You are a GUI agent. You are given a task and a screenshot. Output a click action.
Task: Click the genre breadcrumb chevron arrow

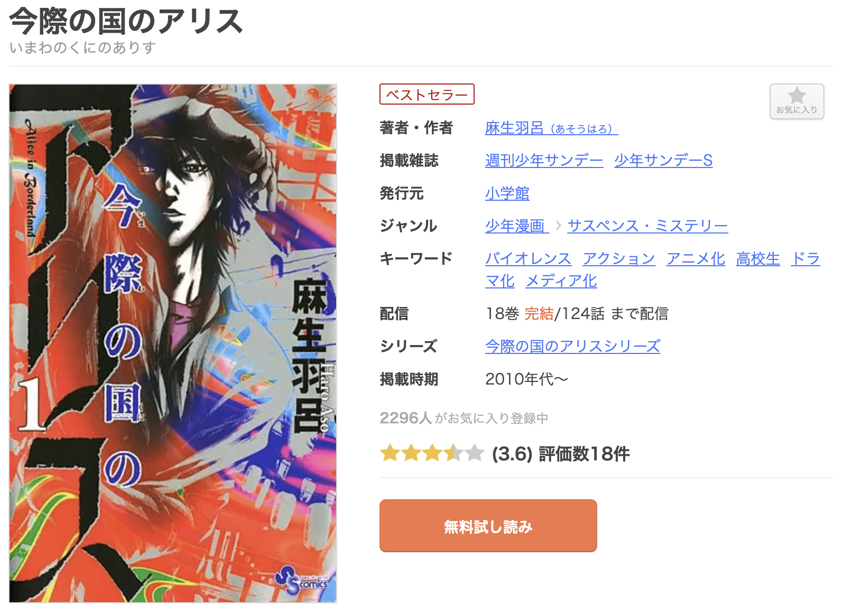(x=558, y=226)
